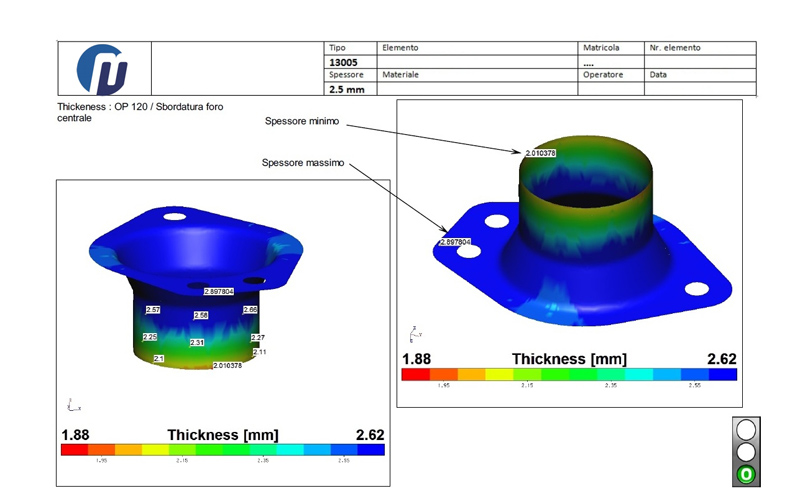Click the axis triad in the right view
Image resolution: width=800 pixels, height=491 pixels.
413,332
